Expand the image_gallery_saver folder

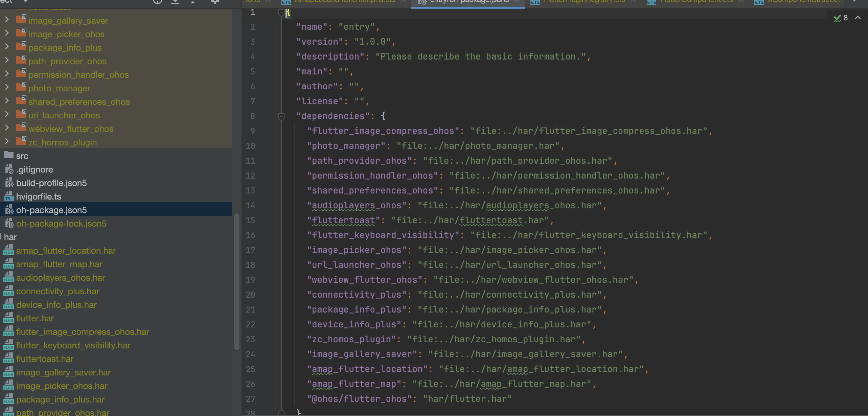[x=7, y=20]
